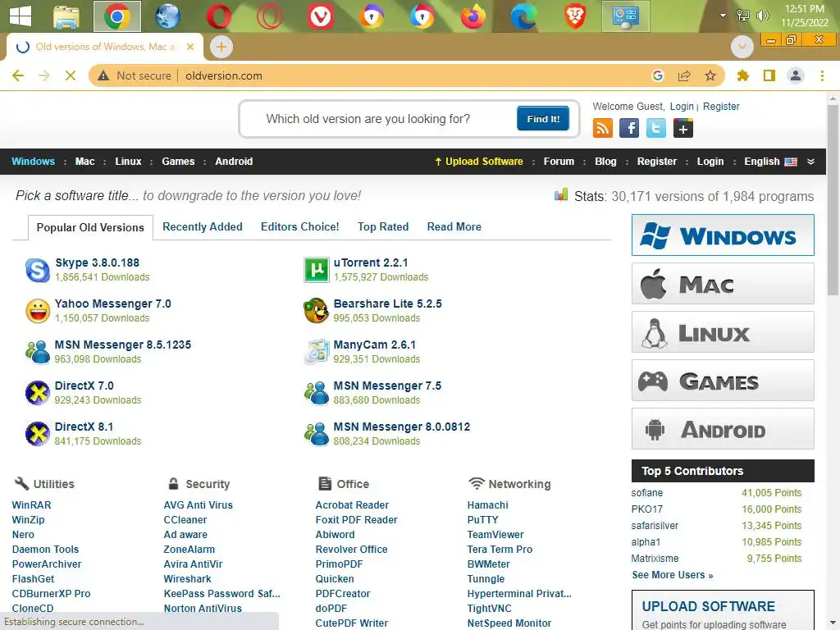
Task: Click the Bearshare Lite bear icon
Action: (316, 311)
